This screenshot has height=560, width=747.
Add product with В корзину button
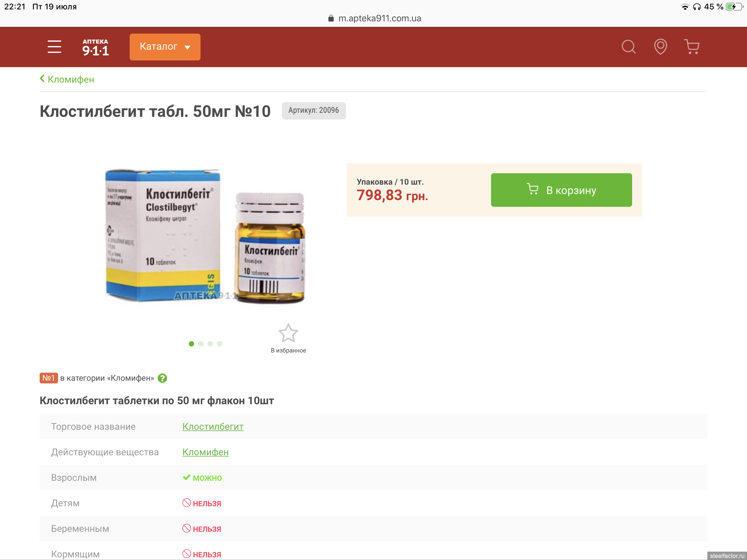[x=561, y=190]
